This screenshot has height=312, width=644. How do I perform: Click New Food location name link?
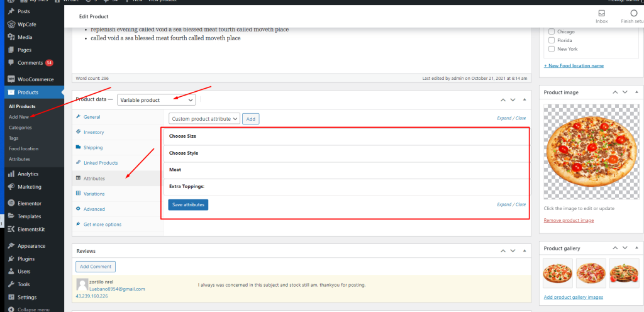click(574, 65)
